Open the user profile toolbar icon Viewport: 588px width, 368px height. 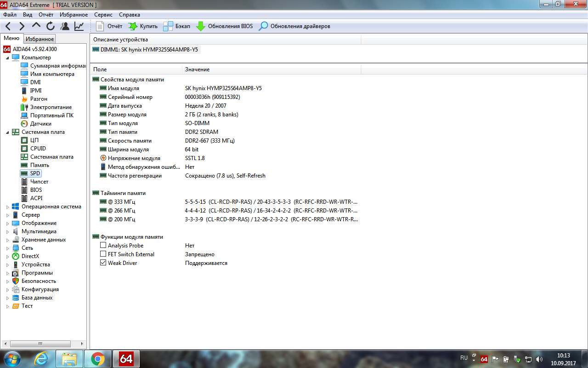pyautogui.click(x=65, y=26)
